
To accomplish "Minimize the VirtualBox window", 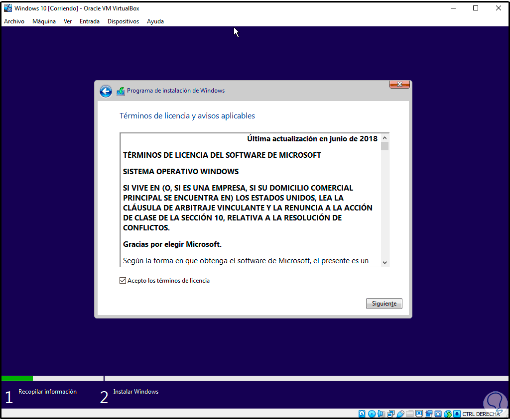I will (453, 8).
